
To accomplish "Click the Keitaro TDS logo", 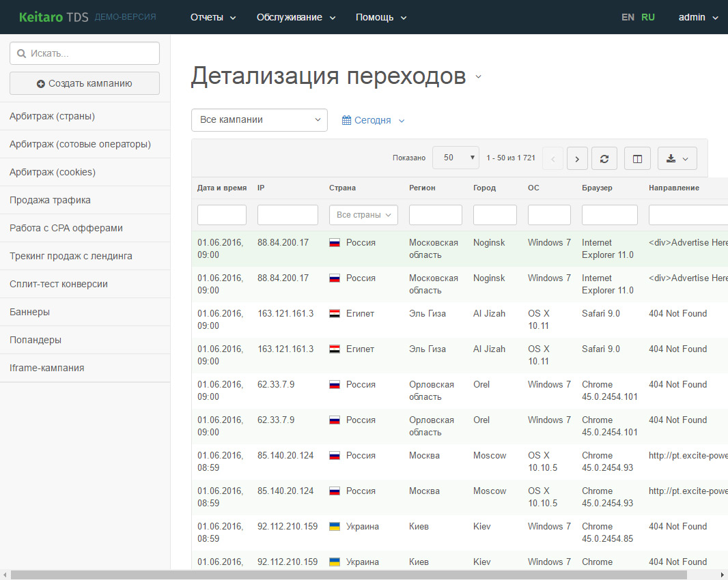I will coord(54,17).
